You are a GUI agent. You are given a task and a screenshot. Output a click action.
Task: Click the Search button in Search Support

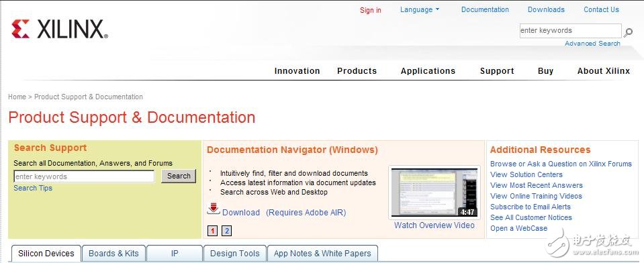click(x=179, y=176)
